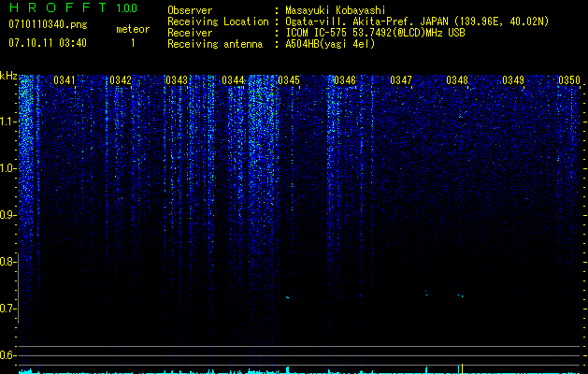
Task: Click the Receiving Location value line
Action: click(417, 22)
